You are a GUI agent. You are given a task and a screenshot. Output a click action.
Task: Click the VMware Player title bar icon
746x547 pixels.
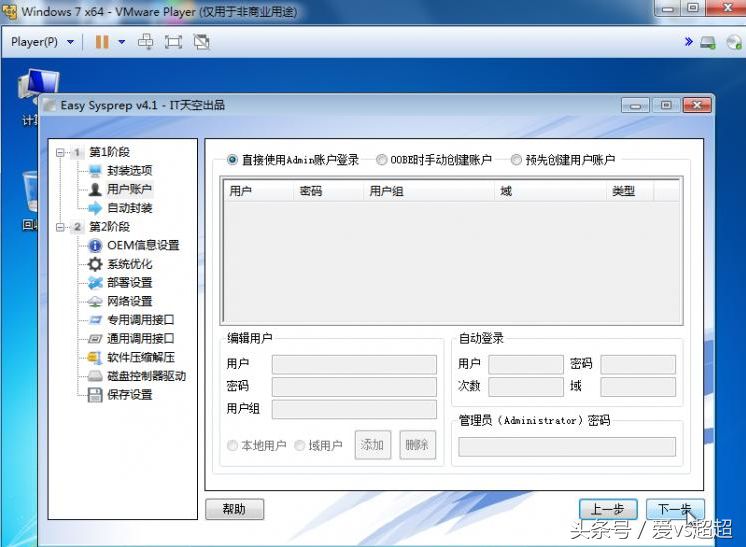tap(9, 11)
